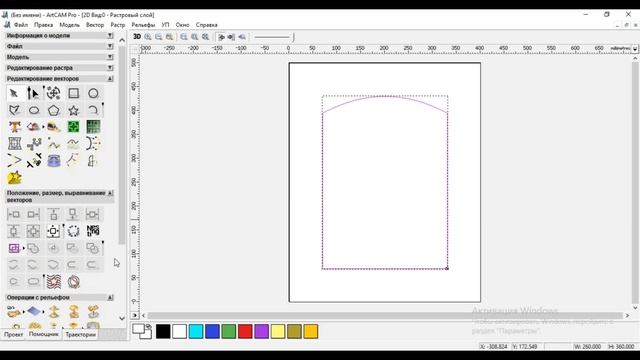640x360 pixels.
Task: Click the align left edges tool
Action: point(14,214)
